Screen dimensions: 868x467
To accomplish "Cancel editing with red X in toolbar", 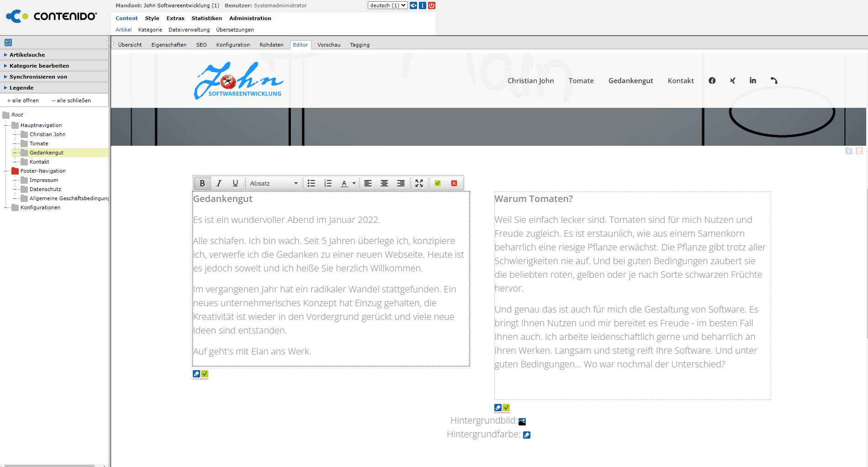I will (454, 183).
